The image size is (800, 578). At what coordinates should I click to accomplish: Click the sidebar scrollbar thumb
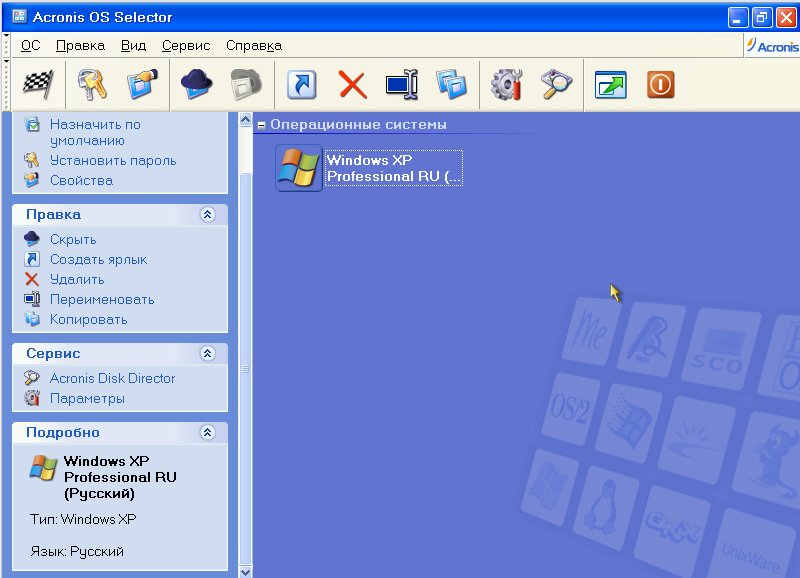(x=245, y=368)
